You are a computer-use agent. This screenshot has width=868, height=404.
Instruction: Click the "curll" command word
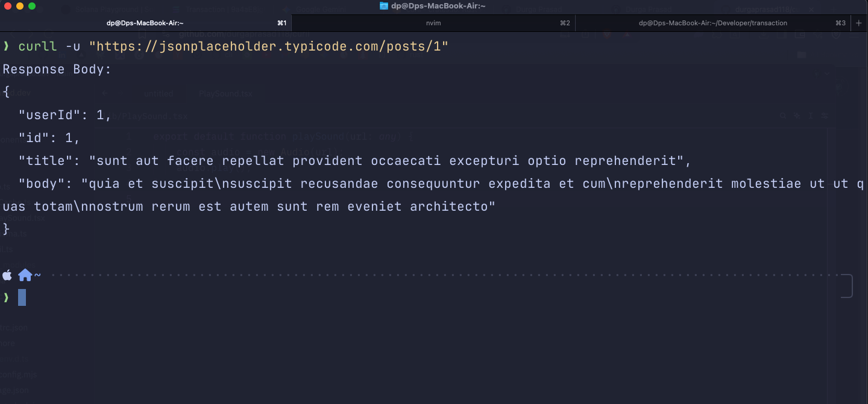pos(37,46)
